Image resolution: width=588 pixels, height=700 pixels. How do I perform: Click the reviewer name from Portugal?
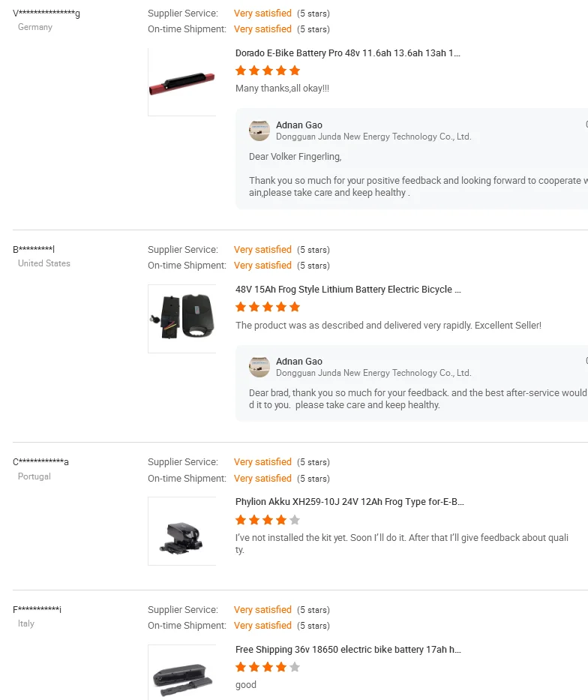pyautogui.click(x=40, y=462)
